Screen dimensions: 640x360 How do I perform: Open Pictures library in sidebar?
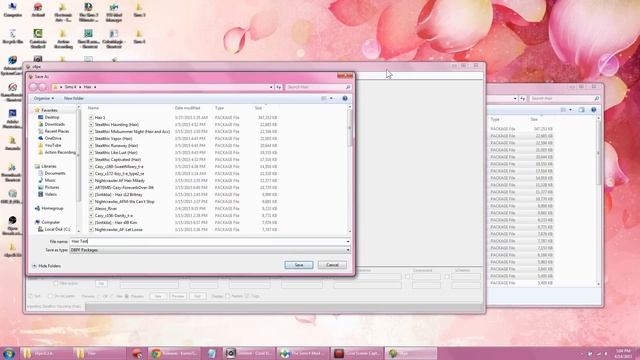coord(49,187)
